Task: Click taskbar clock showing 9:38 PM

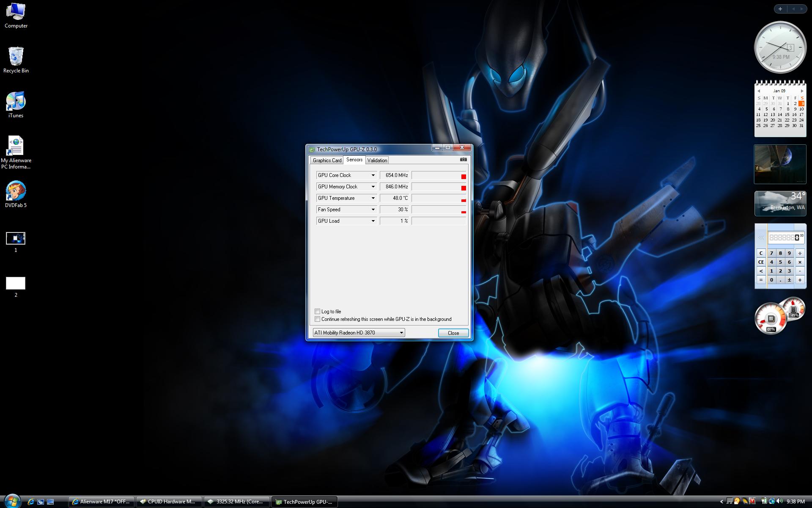Action: pyautogui.click(x=796, y=502)
